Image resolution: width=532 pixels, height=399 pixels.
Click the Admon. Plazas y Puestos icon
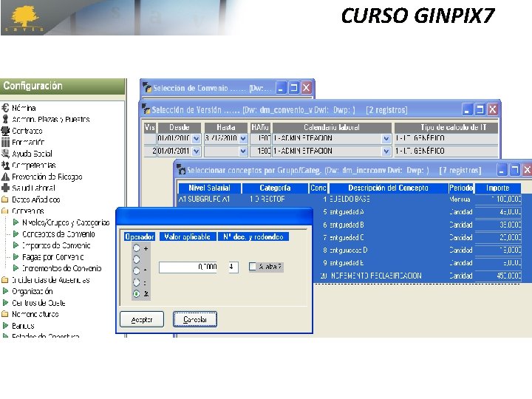5,119
